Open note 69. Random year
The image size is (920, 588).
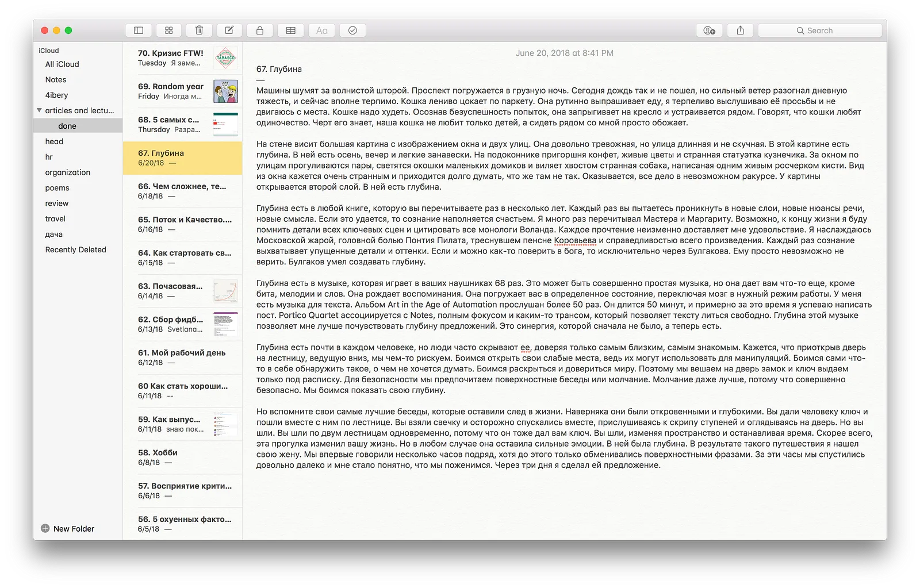pos(182,91)
